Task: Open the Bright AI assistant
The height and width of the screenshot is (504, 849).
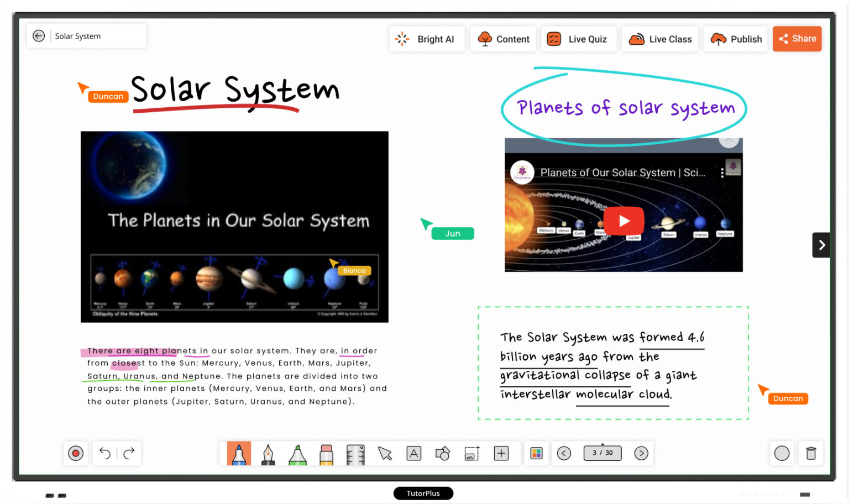Action: (x=427, y=39)
